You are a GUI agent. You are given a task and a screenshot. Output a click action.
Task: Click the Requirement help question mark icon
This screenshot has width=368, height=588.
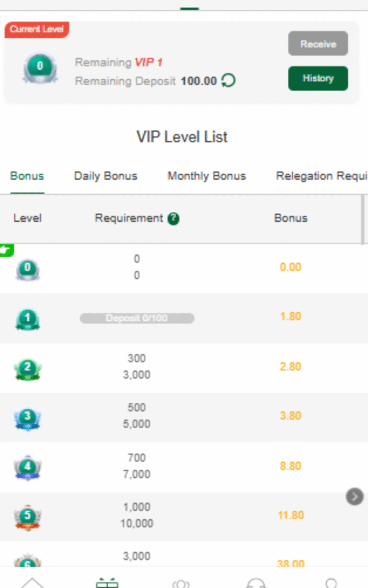pyautogui.click(x=174, y=219)
